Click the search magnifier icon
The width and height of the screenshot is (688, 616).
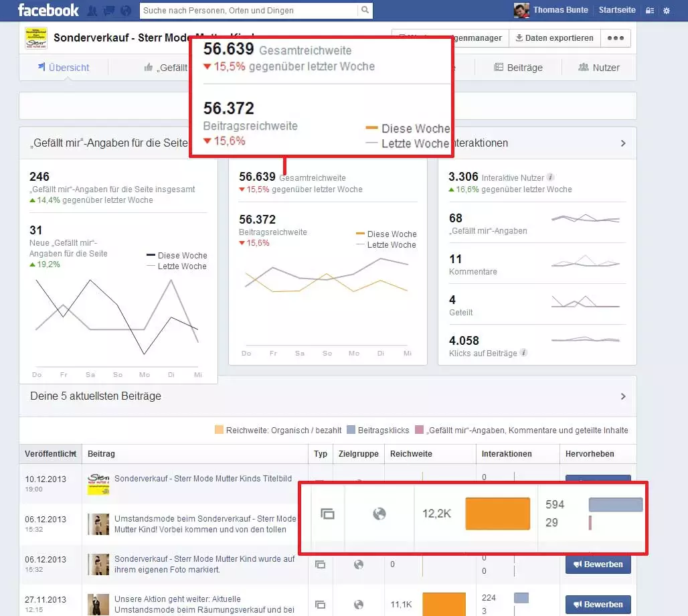coord(365,10)
